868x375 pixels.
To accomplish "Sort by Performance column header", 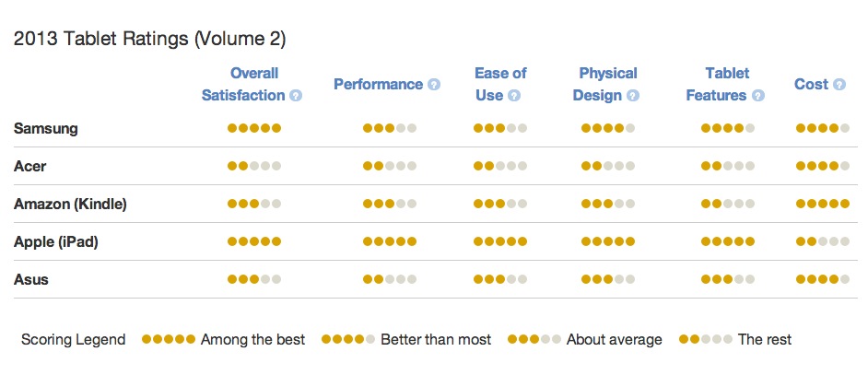I will [x=378, y=85].
